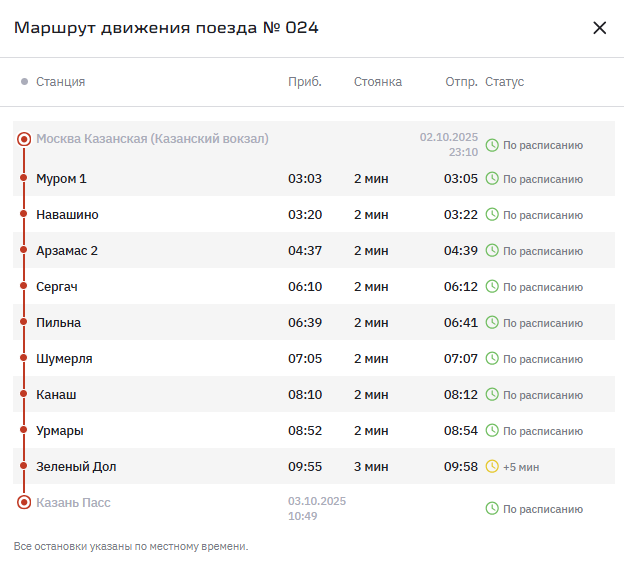This screenshot has width=624, height=564.
Task: Click arrival date 03.10.2025 10:49
Action: pos(317,508)
